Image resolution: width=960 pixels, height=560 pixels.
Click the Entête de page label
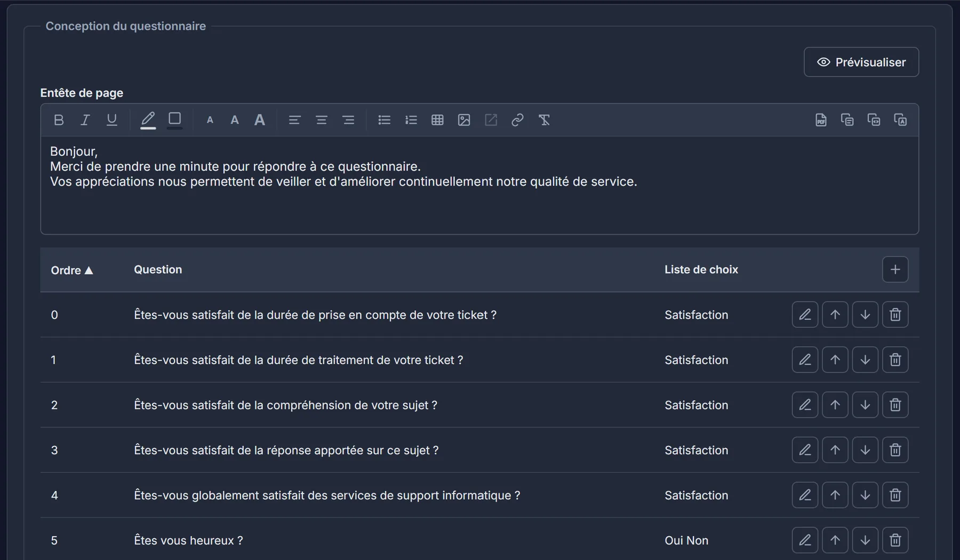click(x=82, y=93)
